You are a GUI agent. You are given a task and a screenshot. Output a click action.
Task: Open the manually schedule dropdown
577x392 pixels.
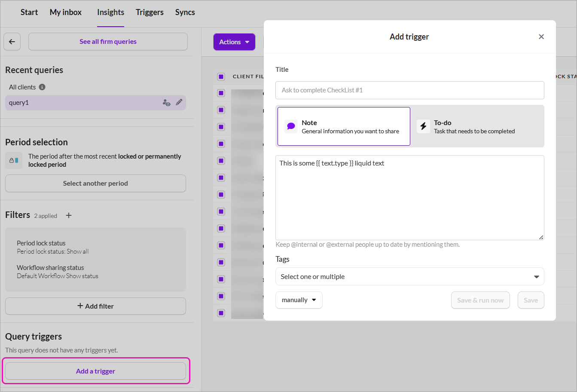(x=299, y=300)
